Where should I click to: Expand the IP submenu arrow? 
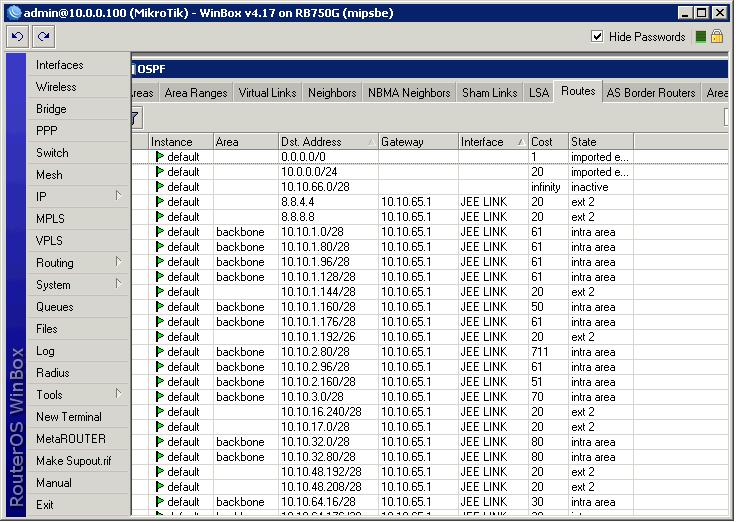(x=119, y=196)
